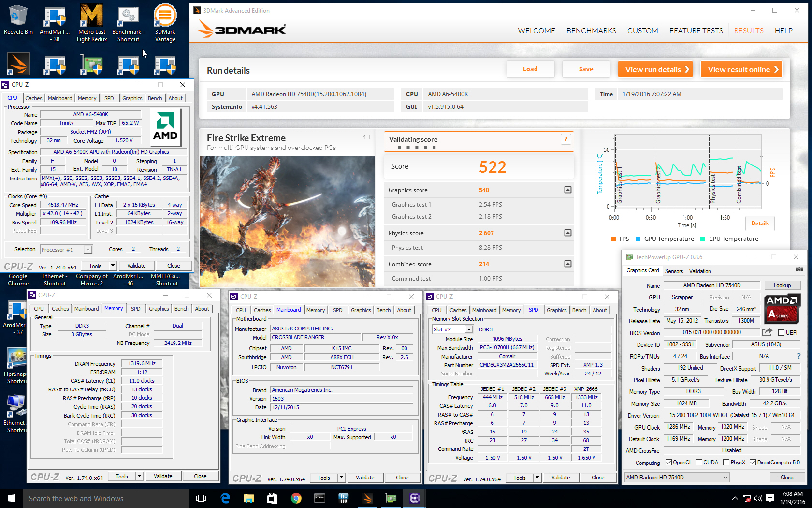
Task: Open Microsoft Edge from taskbar
Action: click(x=225, y=498)
